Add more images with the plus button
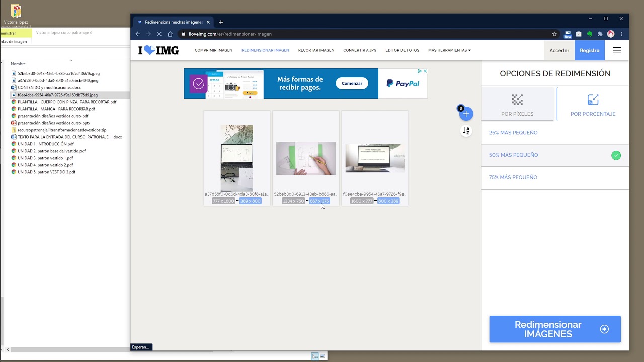The height and width of the screenshot is (362, 644). (466, 114)
